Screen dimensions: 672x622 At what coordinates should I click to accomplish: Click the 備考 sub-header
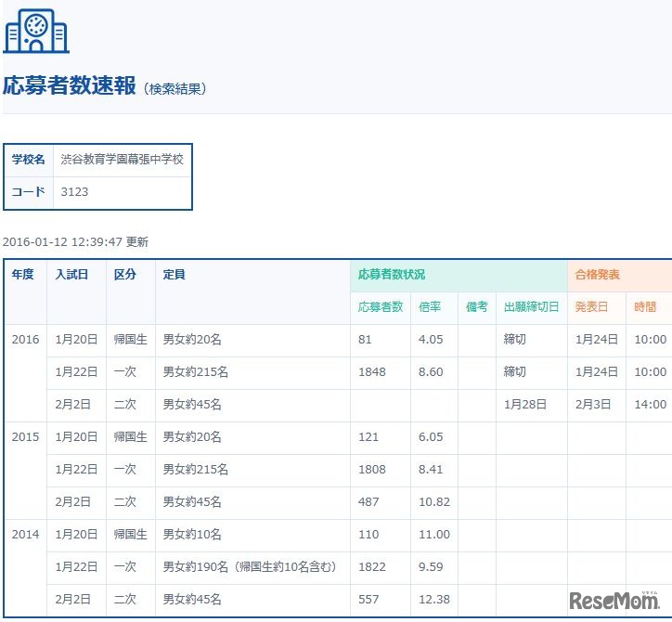click(476, 307)
